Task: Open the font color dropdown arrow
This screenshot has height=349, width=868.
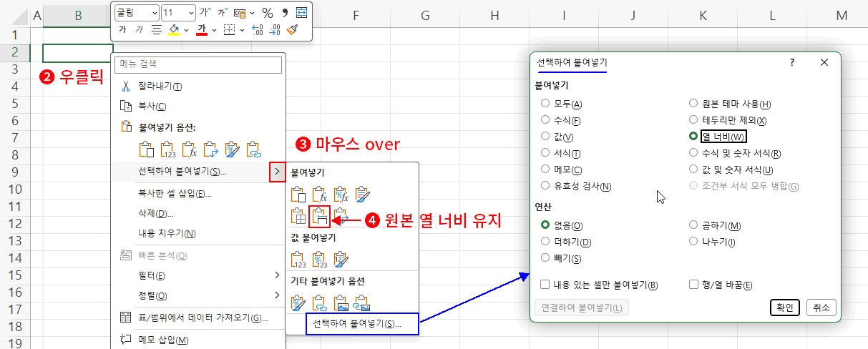Action: (215, 29)
